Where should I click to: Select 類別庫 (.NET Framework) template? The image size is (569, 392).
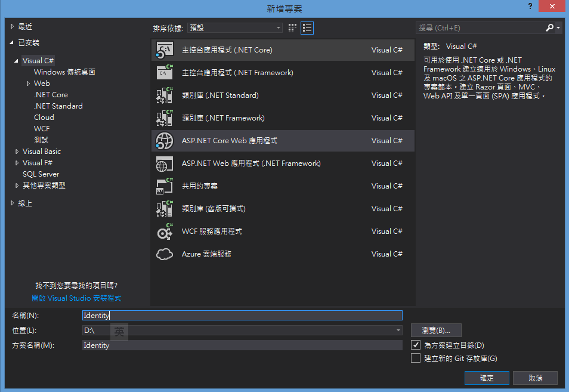(283, 118)
